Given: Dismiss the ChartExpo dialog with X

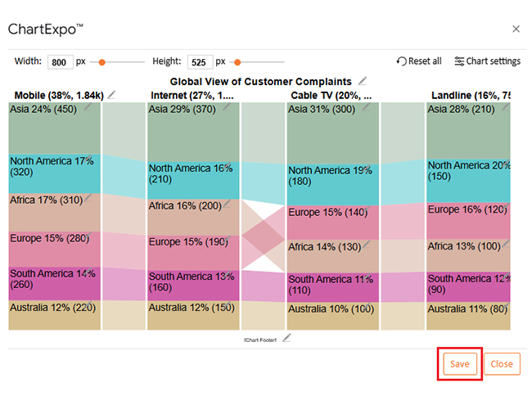Looking at the screenshot, I should [x=516, y=29].
